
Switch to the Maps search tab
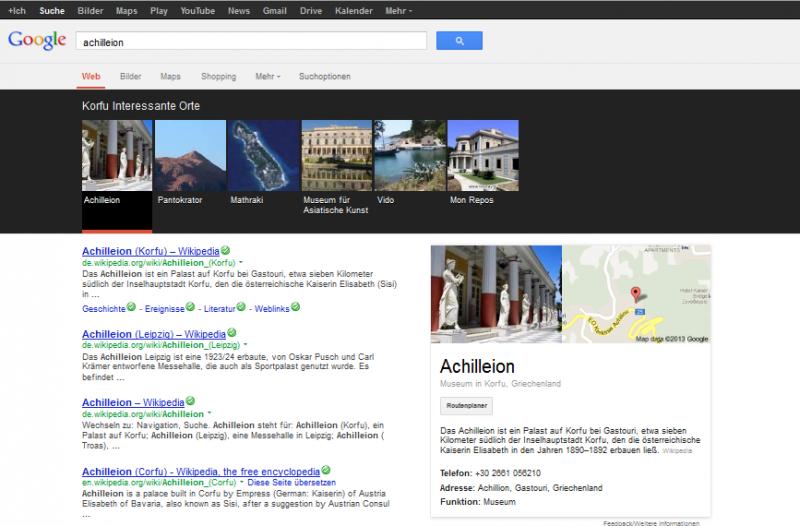(x=170, y=77)
